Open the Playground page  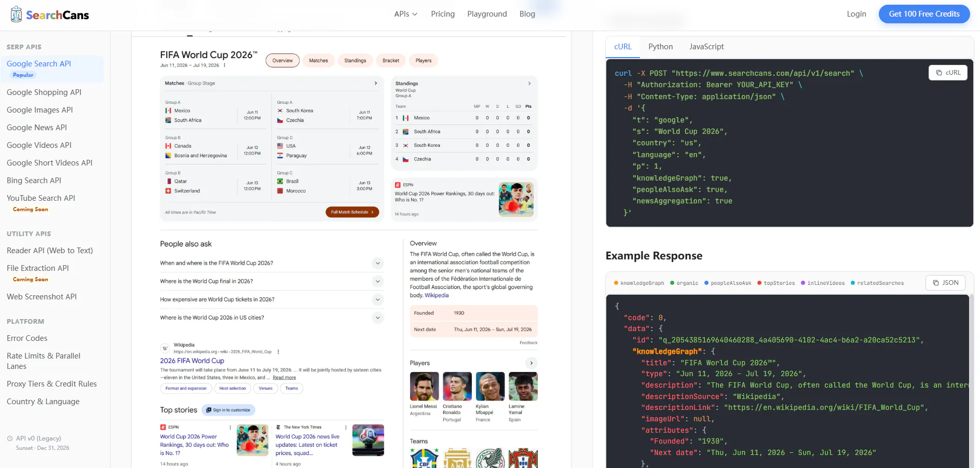pos(487,14)
